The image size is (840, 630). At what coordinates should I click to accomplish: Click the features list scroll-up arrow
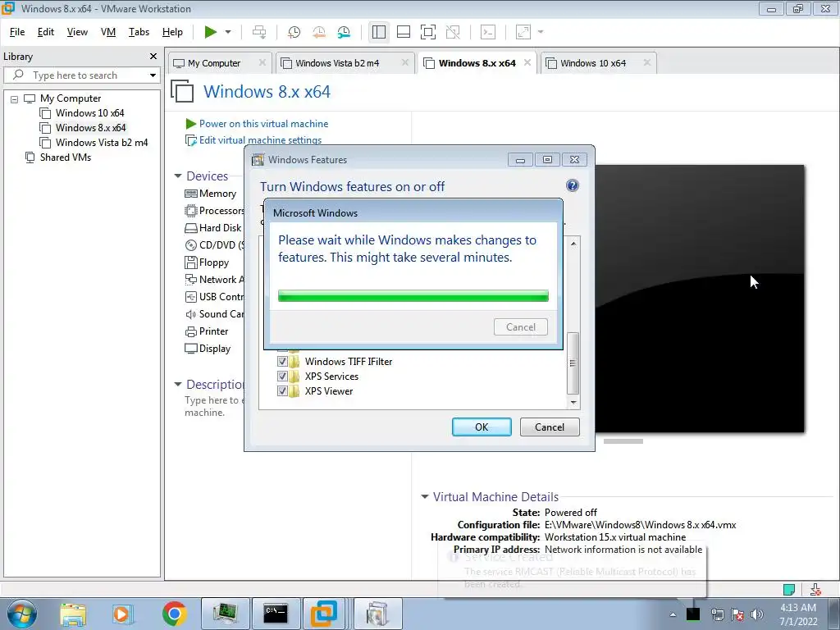click(573, 244)
